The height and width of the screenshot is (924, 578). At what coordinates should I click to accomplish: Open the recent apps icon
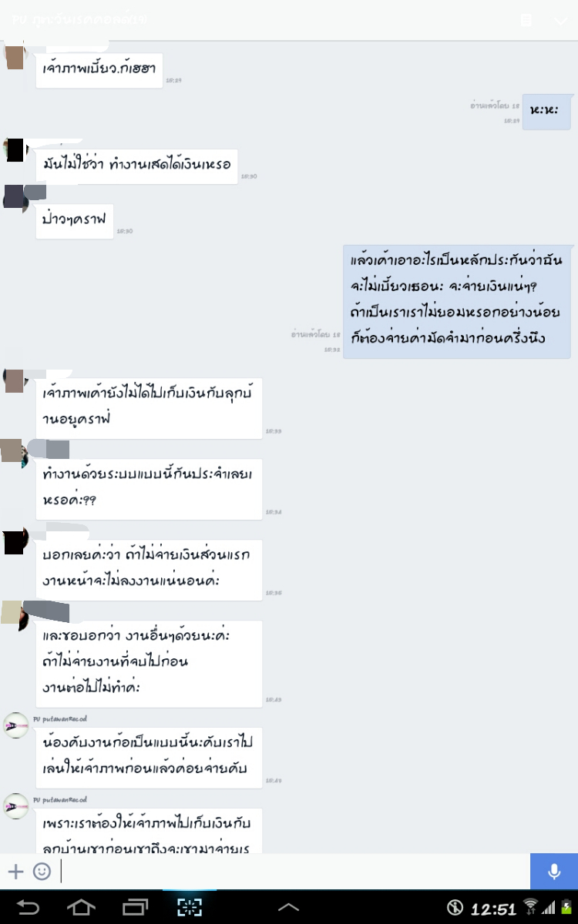coord(136,907)
